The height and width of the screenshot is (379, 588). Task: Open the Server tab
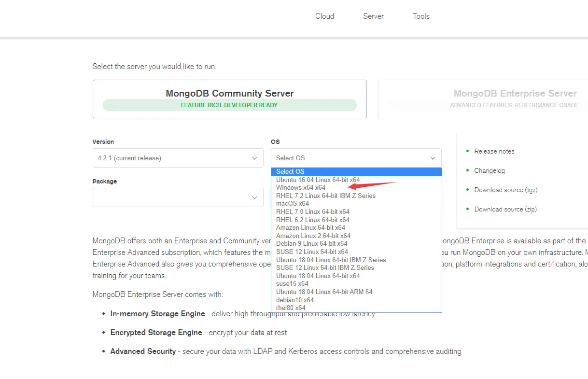tap(373, 16)
